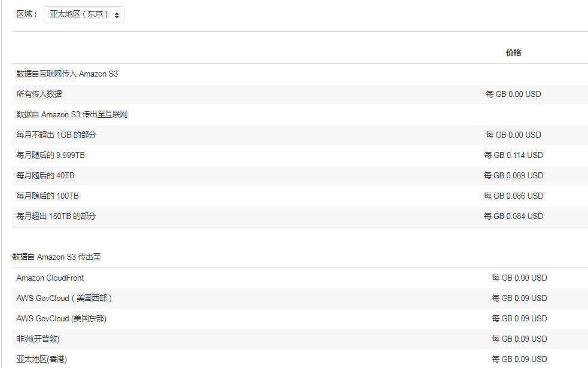Select the 每月随后的 100TB row label
Viewport: 588px width, 368px height.
click(x=47, y=196)
